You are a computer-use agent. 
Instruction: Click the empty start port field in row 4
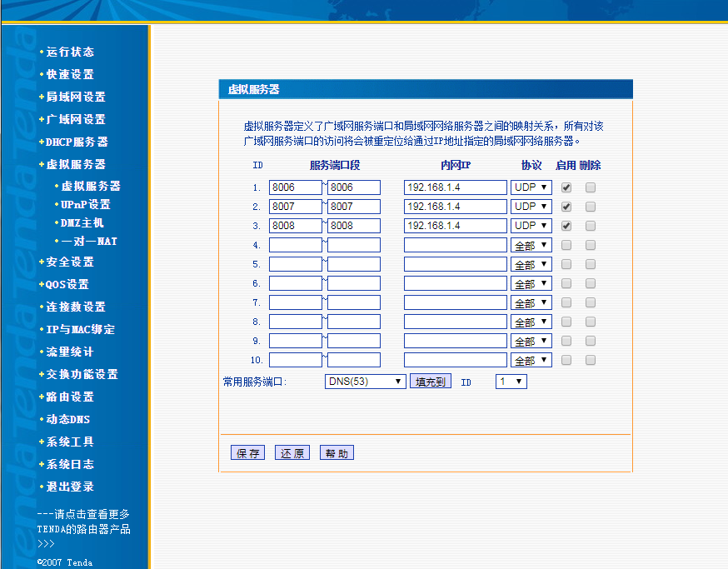tap(296, 245)
